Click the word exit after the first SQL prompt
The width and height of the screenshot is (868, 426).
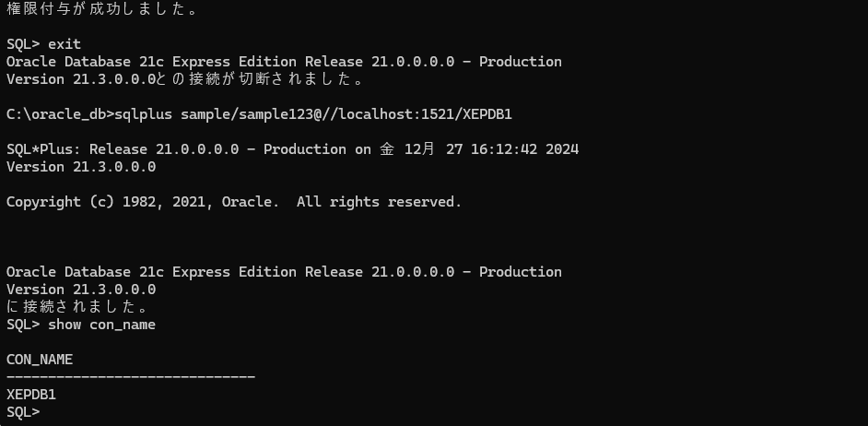click(65, 44)
